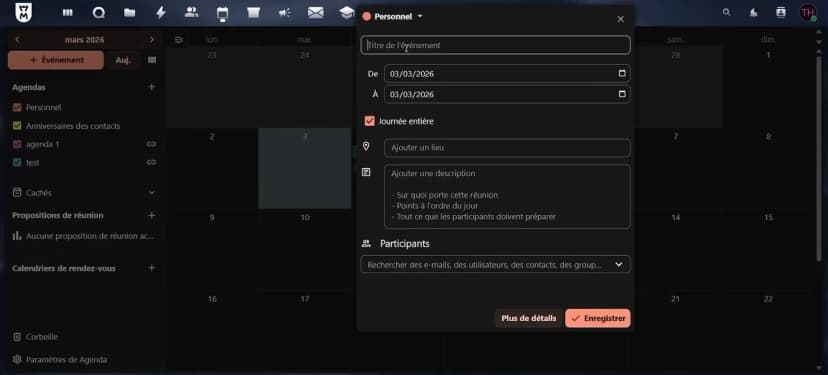The width and height of the screenshot is (828, 375).
Task: Select the Aucune proposition de réunion entry
Action: click(84, 236)
